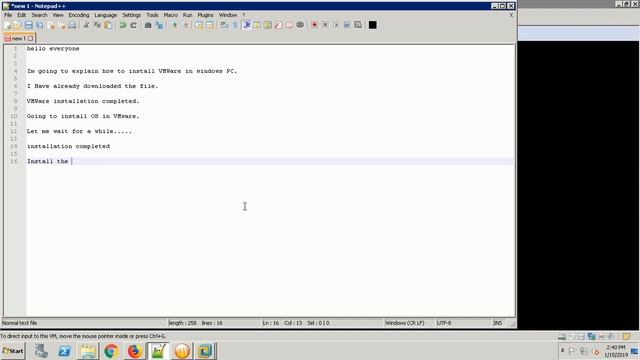Save the document with the Save icon

29,25
